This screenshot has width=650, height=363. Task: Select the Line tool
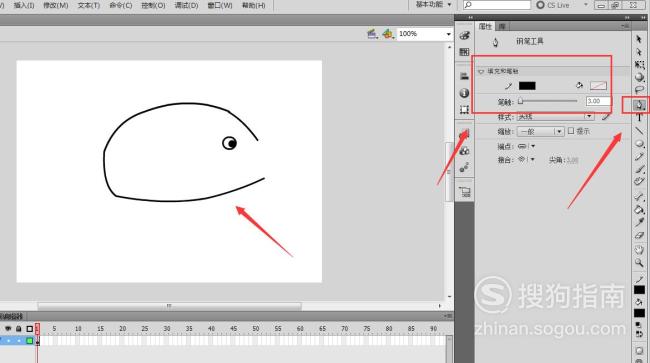639,131
